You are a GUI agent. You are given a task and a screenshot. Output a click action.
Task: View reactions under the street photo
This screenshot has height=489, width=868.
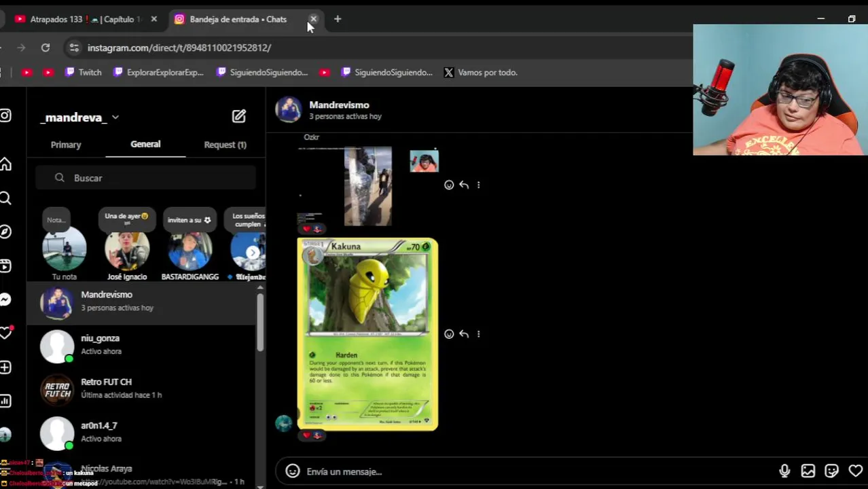pyautogui.click(x=312, y=229)
